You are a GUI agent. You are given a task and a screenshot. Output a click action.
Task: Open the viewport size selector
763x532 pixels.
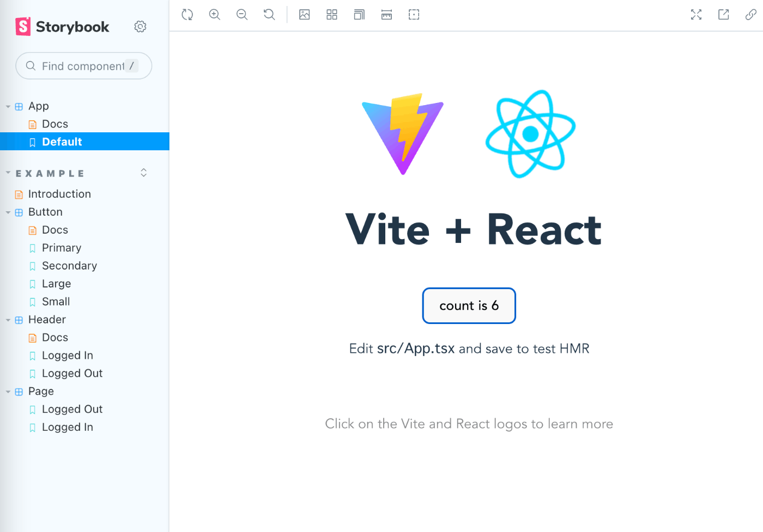click(x=359, y=15)
